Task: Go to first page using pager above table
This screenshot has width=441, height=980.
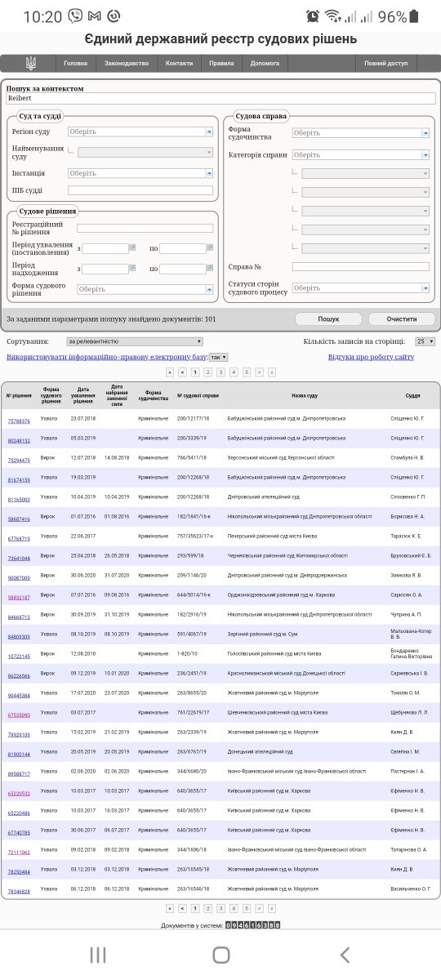Action: (x=170, y=372)
